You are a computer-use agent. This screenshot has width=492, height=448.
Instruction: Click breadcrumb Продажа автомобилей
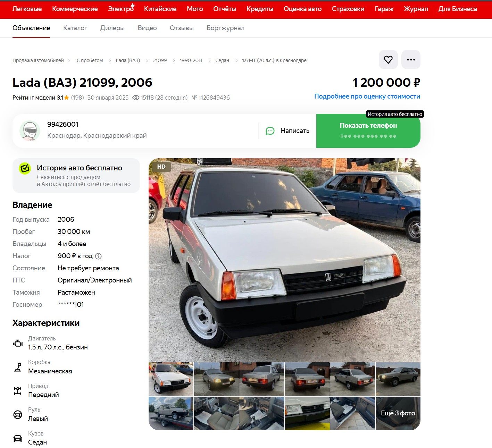coord(38,60)
